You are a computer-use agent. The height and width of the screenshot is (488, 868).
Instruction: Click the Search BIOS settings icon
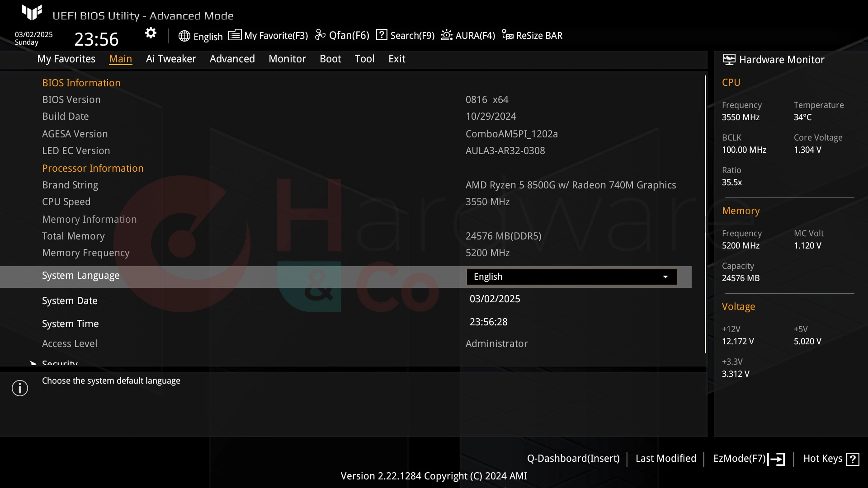(x=382, y=36)
